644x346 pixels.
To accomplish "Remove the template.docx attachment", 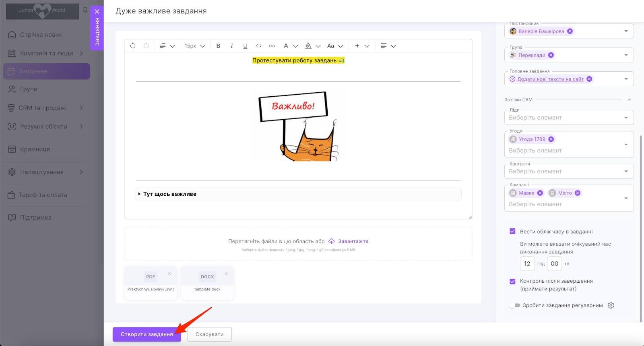I will point(226,273).
